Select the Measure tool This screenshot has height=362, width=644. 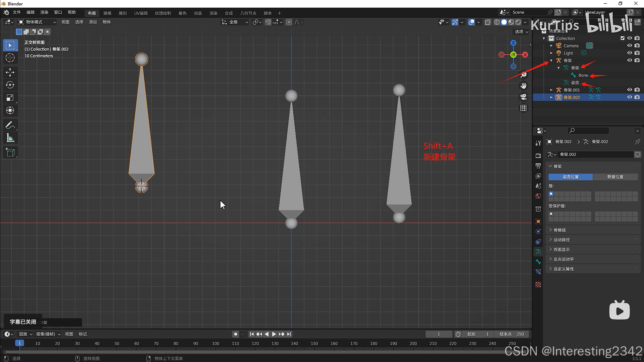[10, 138]
